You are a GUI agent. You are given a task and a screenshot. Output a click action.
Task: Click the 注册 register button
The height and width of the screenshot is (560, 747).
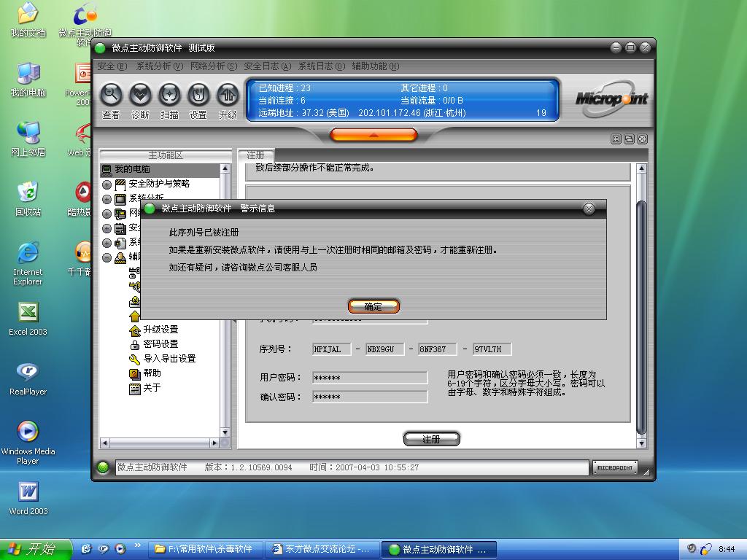(x=432, y=439)
